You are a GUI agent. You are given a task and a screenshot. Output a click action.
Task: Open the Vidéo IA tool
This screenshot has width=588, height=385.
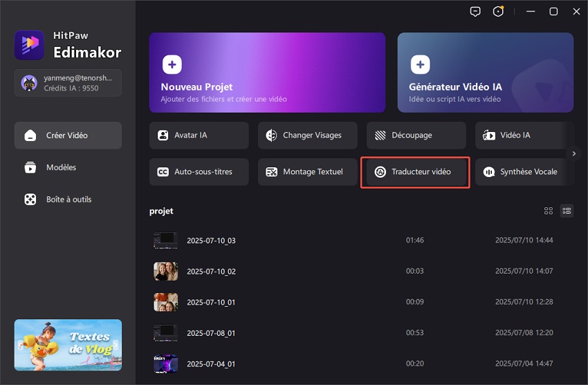click(x=524, y=135)
